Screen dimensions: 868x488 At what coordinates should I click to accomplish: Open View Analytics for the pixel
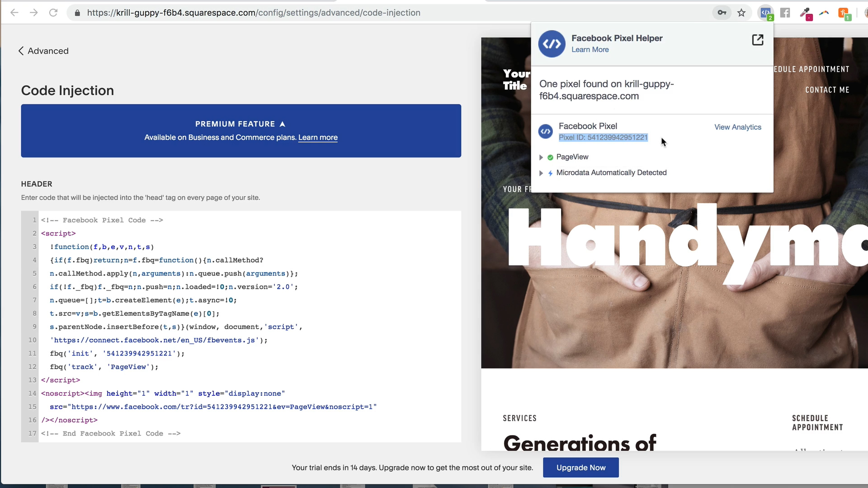pyautogui.click(x=738, y=127)
